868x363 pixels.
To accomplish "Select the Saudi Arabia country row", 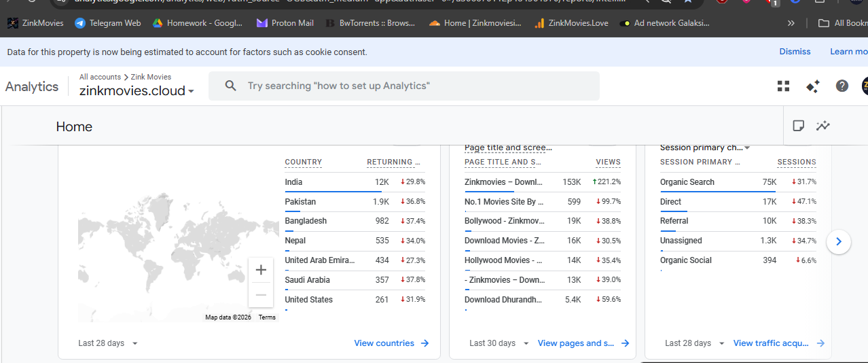I will point(355,280).
